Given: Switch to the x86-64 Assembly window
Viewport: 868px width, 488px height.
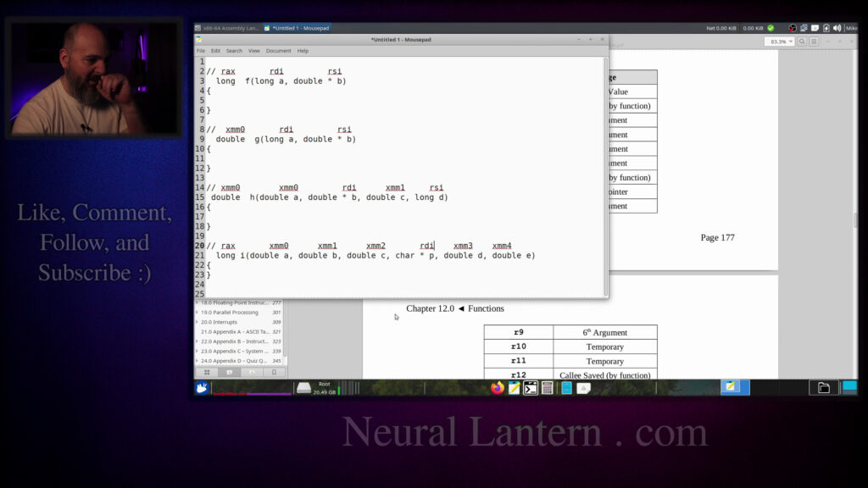Looking at the screenshot, I should point(225,27).
